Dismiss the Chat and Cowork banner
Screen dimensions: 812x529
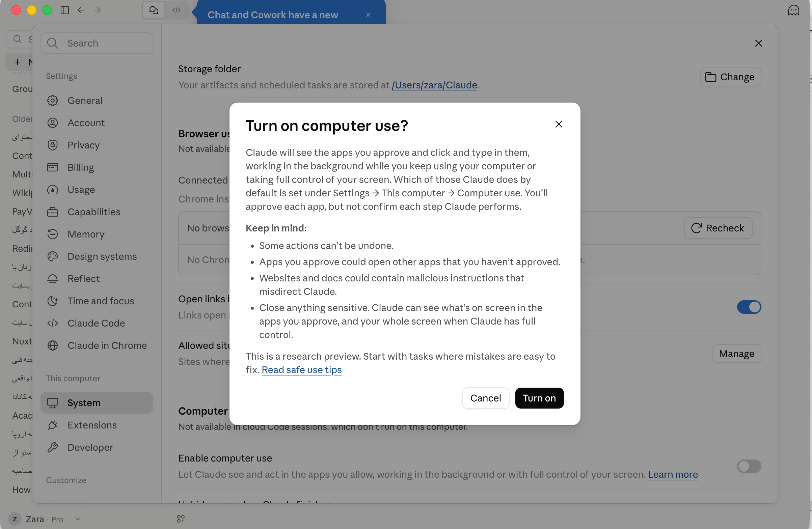(x=368, y=15)
